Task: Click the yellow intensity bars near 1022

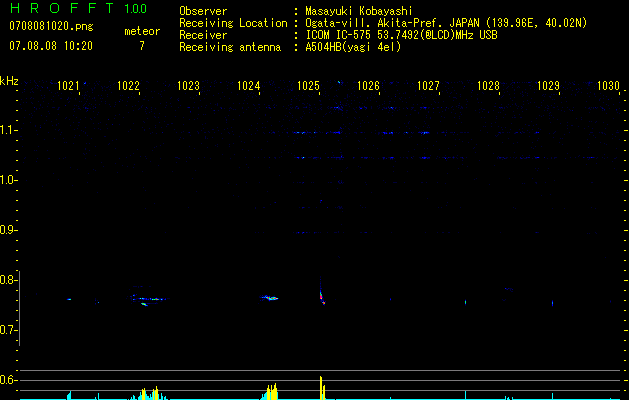Action: coord(149,393)
